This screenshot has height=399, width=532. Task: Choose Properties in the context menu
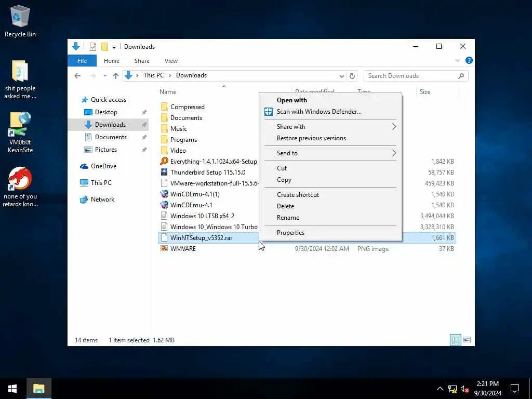pos(330,232)
